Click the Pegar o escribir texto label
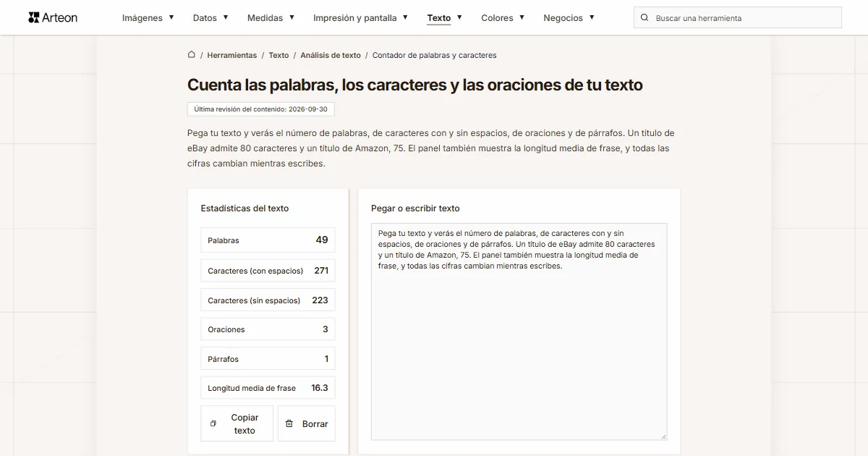Screen dimensions: 868x456 (415, 208)
